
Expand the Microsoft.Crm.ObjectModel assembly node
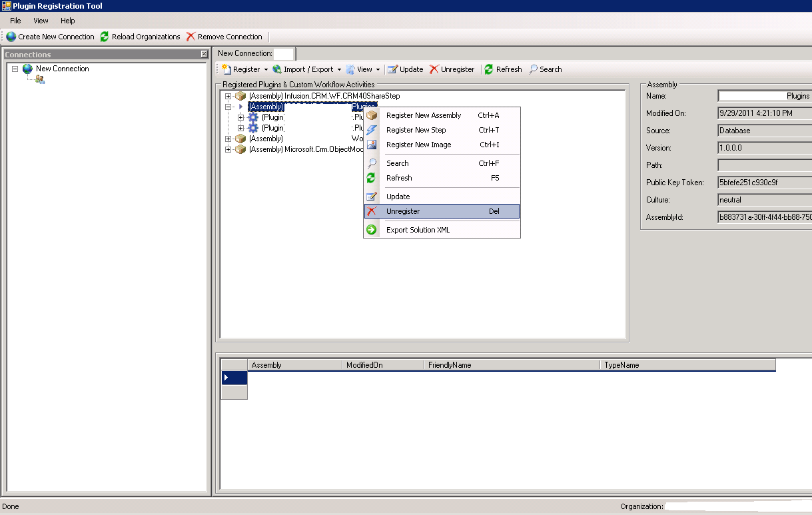(x=228, y=149)
